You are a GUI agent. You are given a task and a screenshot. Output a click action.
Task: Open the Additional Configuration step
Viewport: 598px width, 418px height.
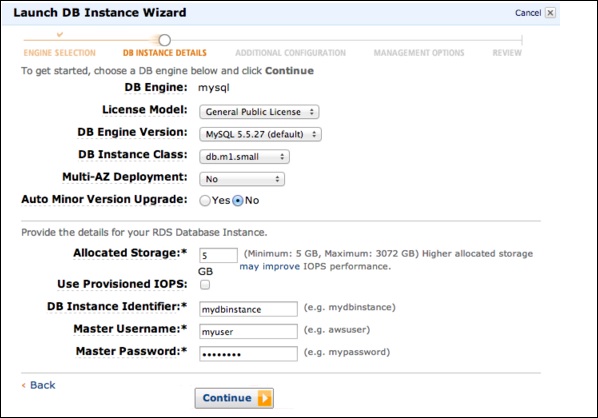[291, 53]
